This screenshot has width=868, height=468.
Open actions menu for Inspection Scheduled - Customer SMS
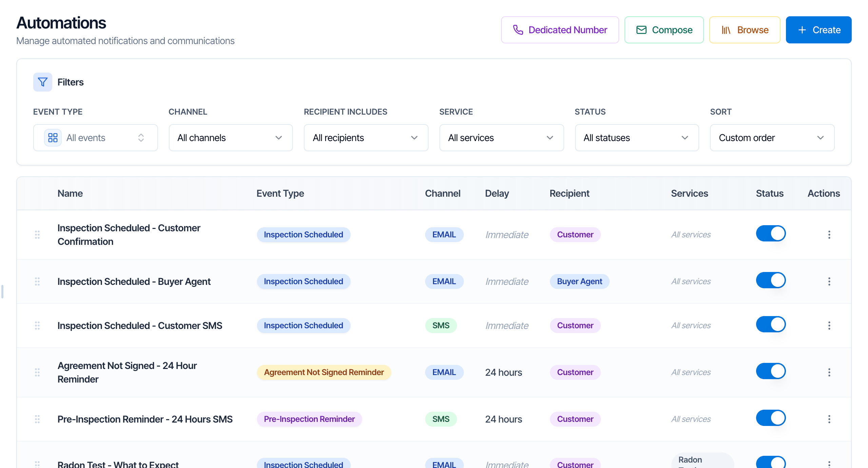pyautogui.click(x=829, y=326)
